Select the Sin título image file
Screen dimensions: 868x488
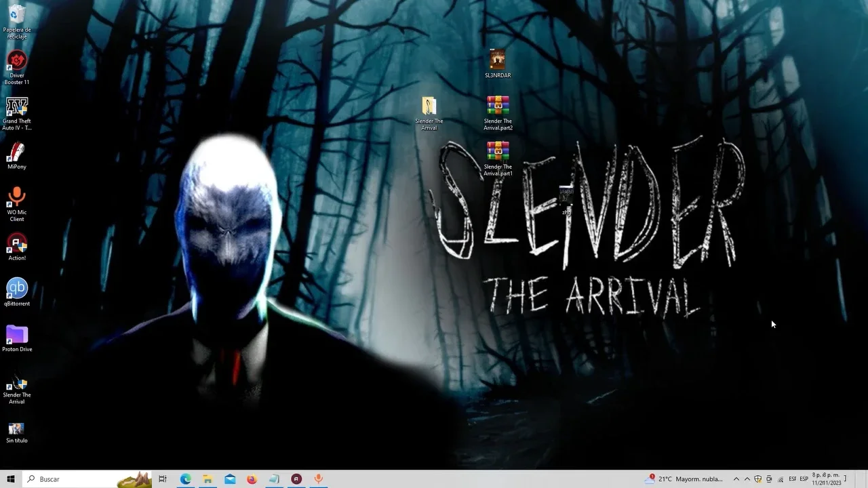(17, 432)
